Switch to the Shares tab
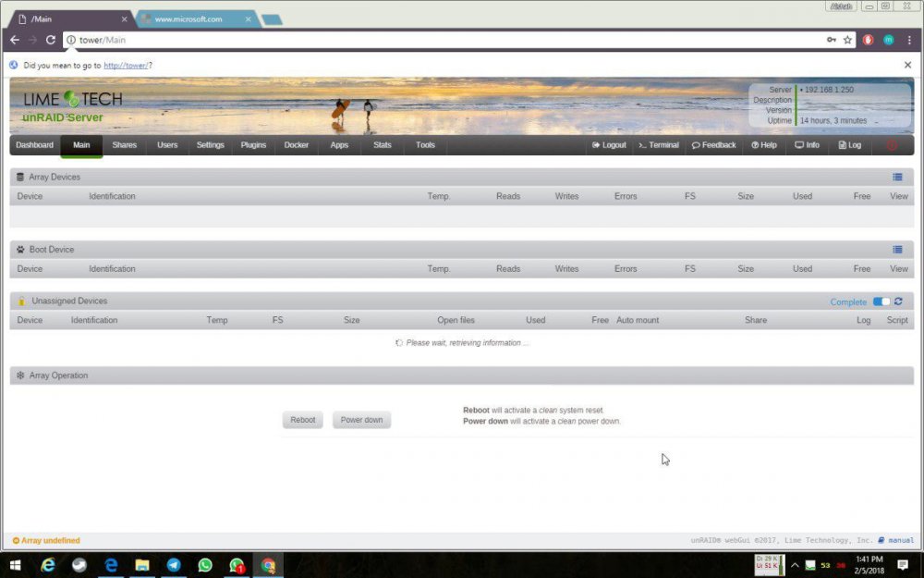 (x=125, y=145)
